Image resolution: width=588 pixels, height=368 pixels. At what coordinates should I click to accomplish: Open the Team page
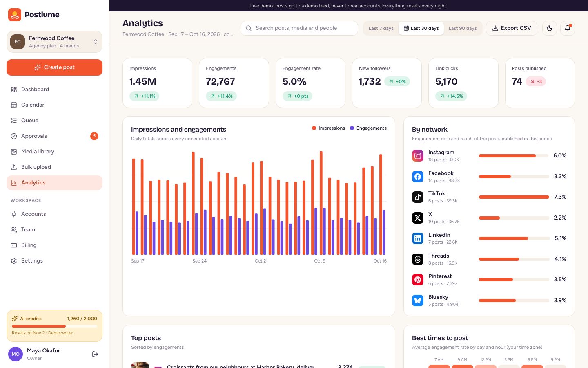pyautogui.click(x=54, y=230)
